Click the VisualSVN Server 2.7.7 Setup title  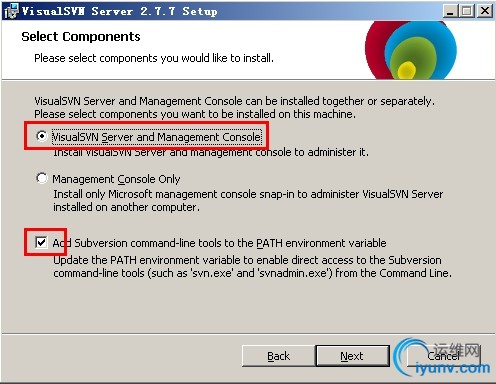[x=119, y=11]
